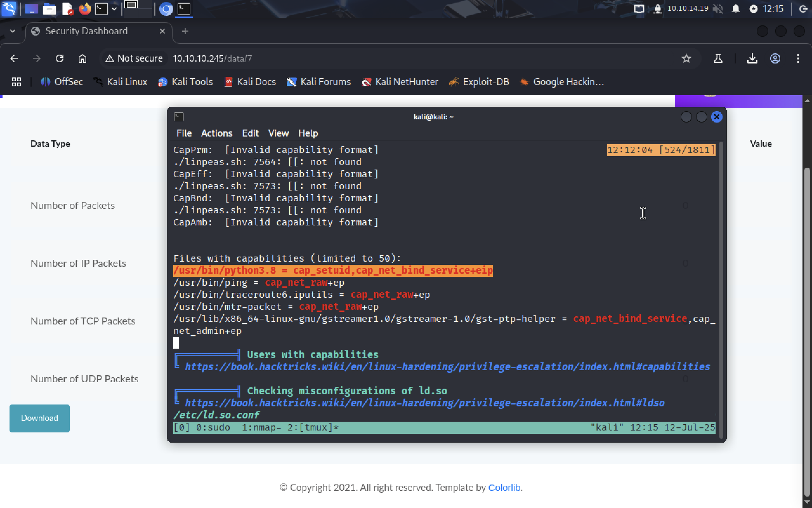Screen dimensions: 812x508
Task: Close the kali@kali terminal window
Action: click(x=717, y=117)
